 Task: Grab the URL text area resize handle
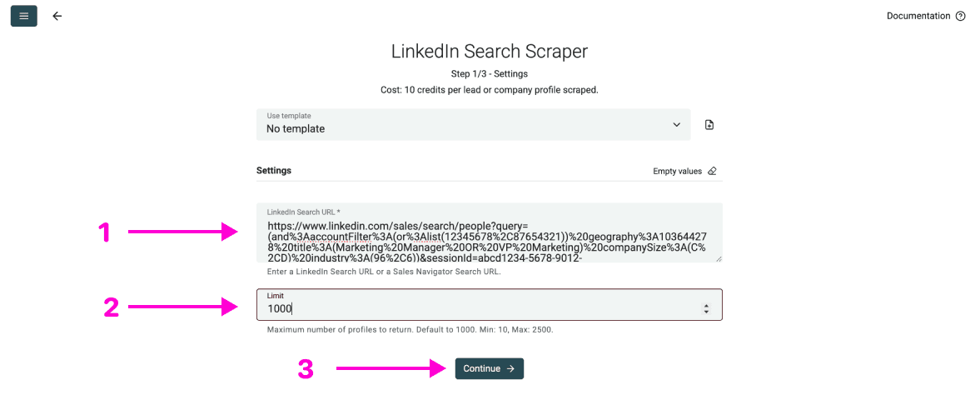click(719, 259)
